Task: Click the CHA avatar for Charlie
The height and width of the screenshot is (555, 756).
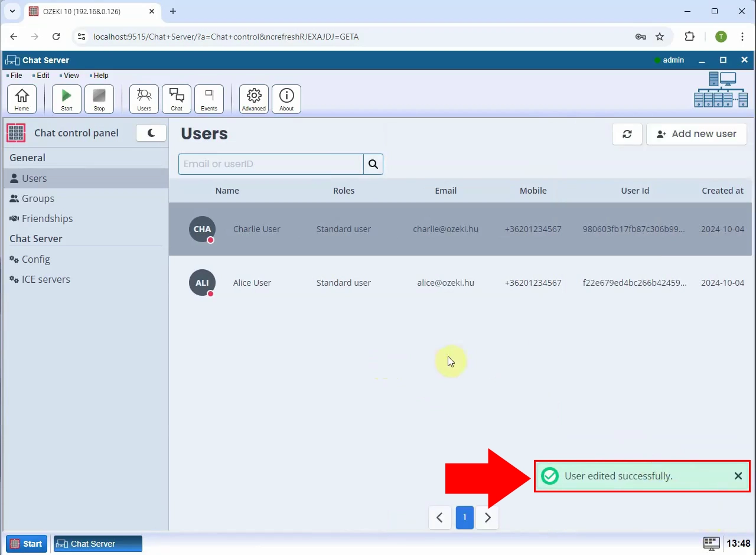Action: coord(202,229)
